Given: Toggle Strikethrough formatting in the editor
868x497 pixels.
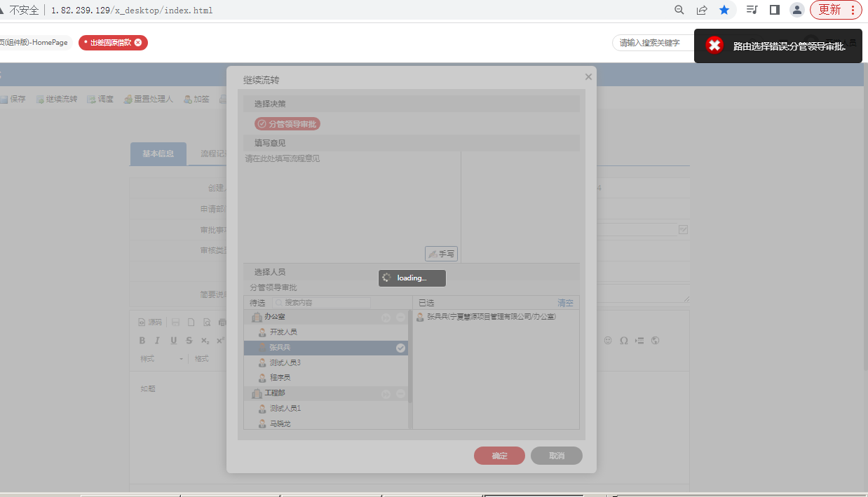Looking at the screenshot, I should 189,341.
